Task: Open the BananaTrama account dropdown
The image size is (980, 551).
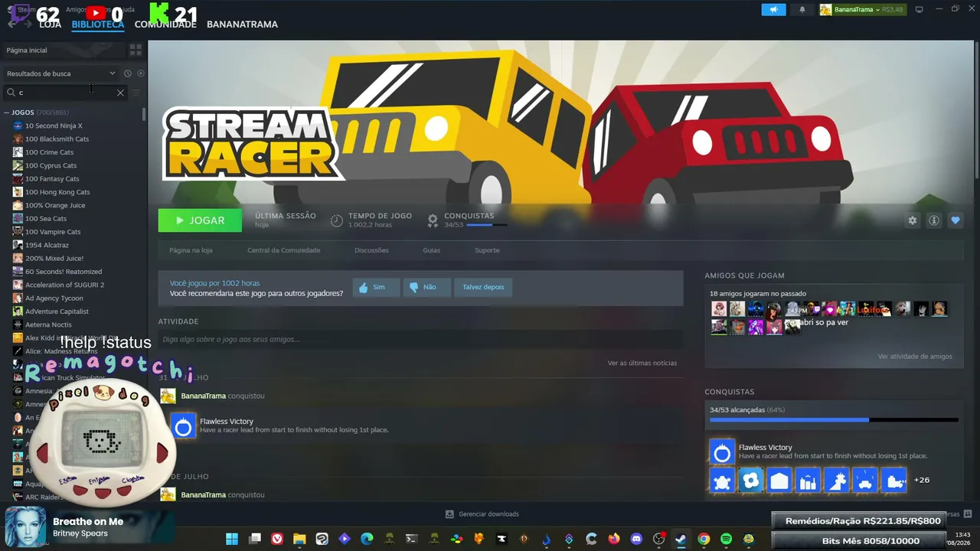Action: (x=861, y=10)
